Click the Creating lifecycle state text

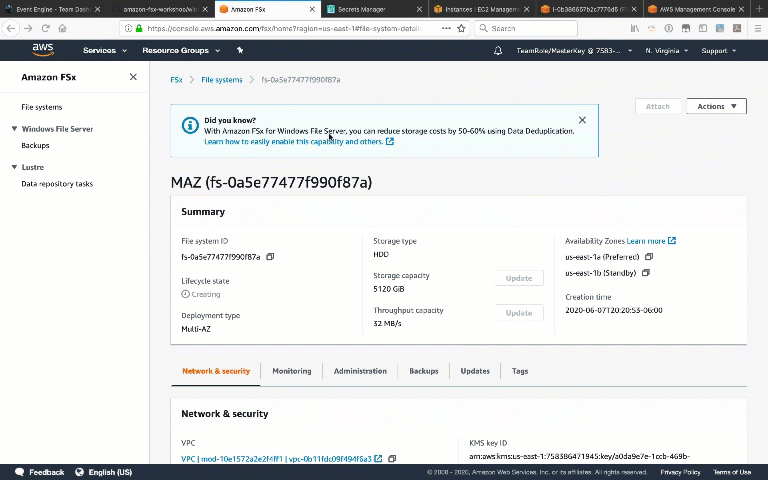[206, 294]
